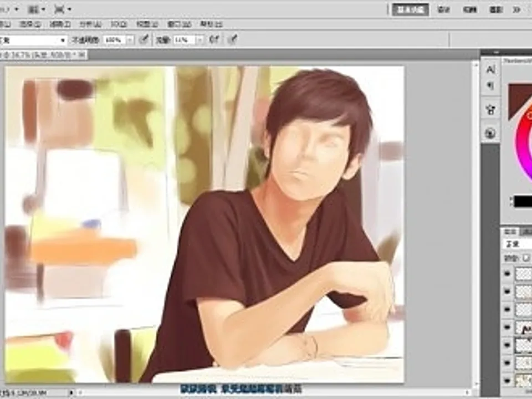Switch to the 设计 Design workspace
This screenshot has width=532, height=399.
(x=443, y=9)
